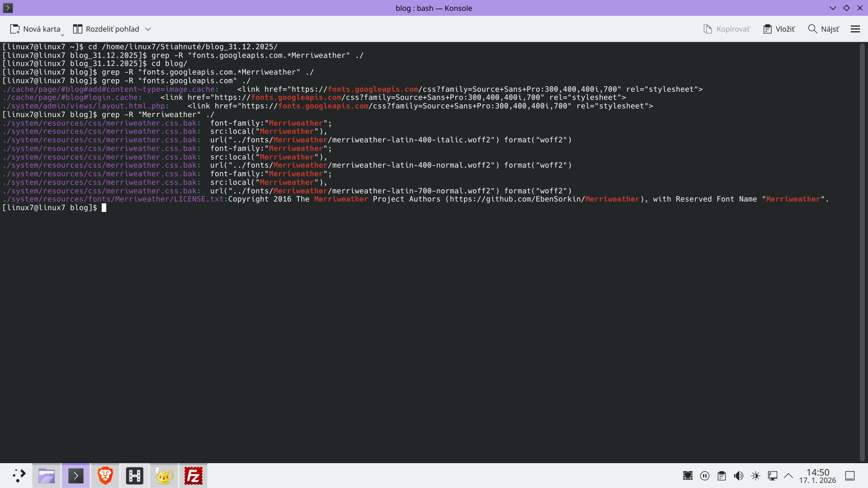Open the application launcher in the taskbar
868x488 pixels.
point(19,475)
